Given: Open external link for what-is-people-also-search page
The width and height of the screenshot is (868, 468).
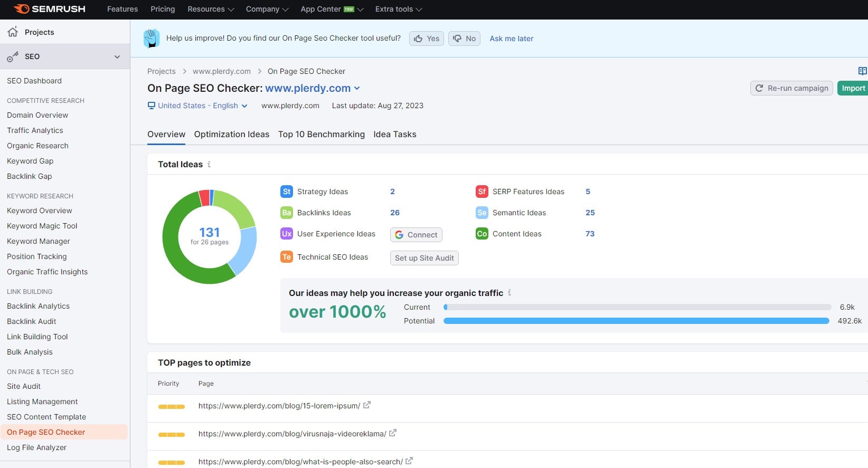Looking at the screenshot, I should coord(409,461).
